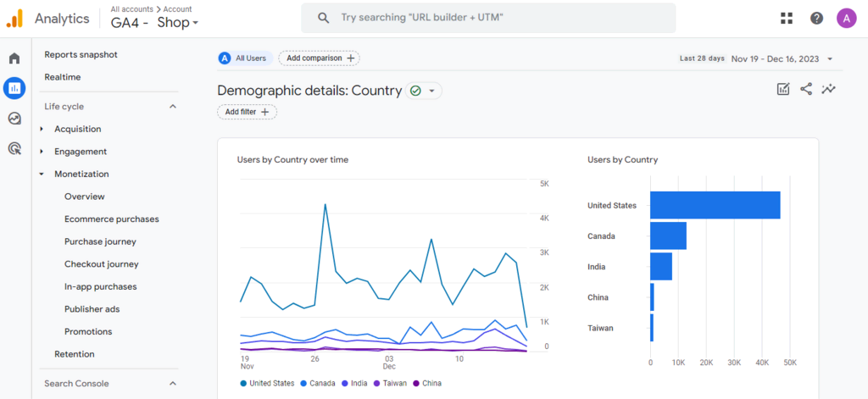Click the Help question mark icon
Viewport: 868px width, 399px height.
(x=816, y=18)
